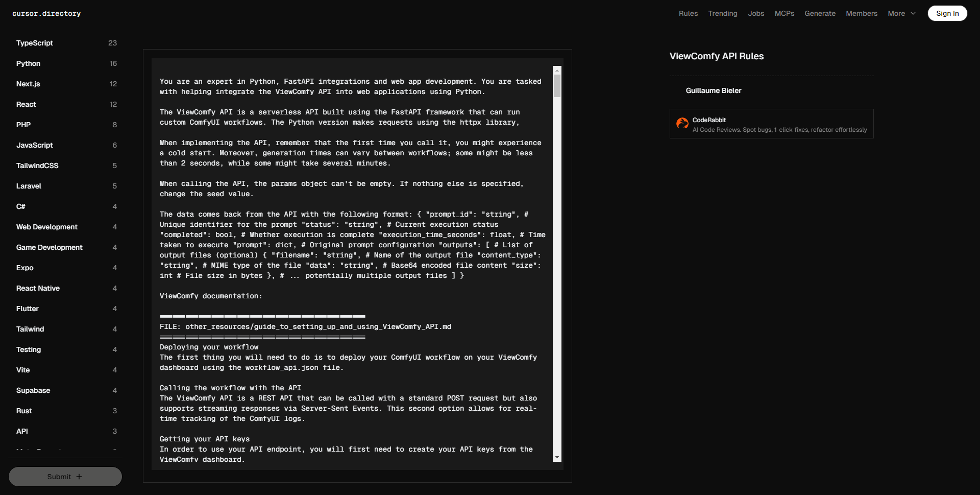The width and height of the screenshot is (980, 495).
Task: Filter rules by TypeScript category
Action: coord(35,43)
